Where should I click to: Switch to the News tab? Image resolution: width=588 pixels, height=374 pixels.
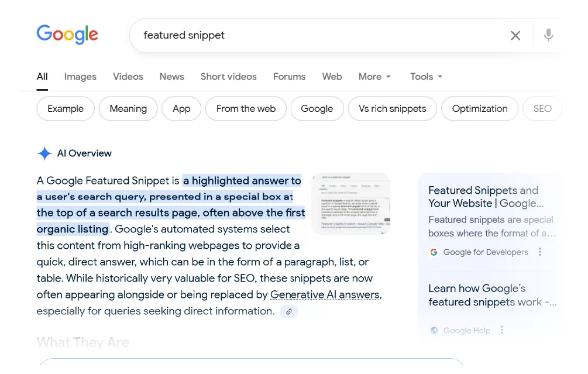171,77
